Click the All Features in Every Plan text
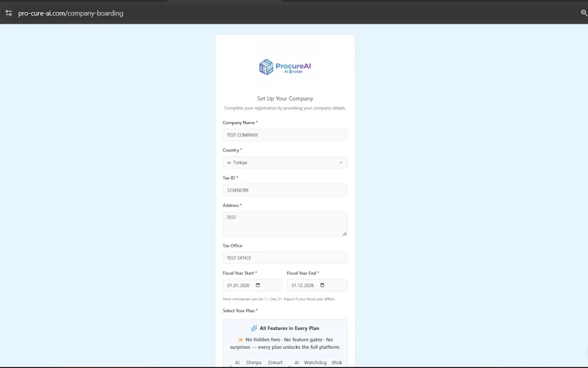The width and height of the screenshot is (588, 368). (x=290, y=328)
